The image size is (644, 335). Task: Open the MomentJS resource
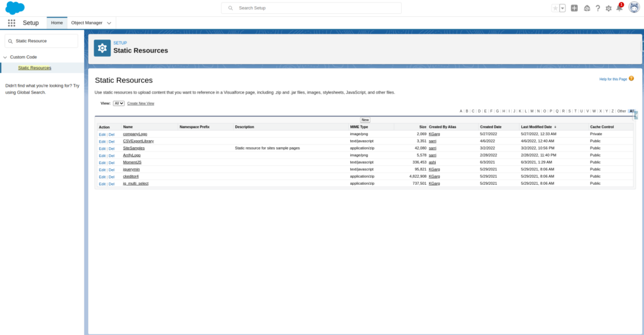(132, 162)
